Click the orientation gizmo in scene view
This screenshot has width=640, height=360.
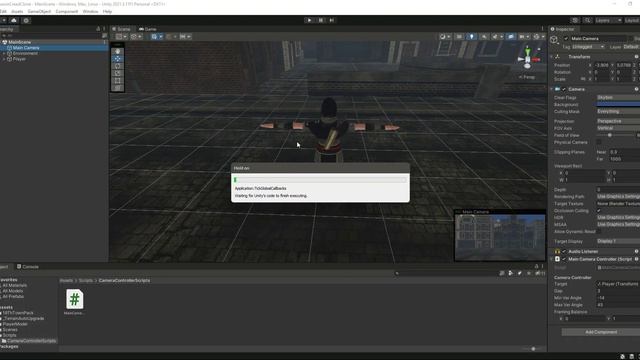[x=528, y=58]
